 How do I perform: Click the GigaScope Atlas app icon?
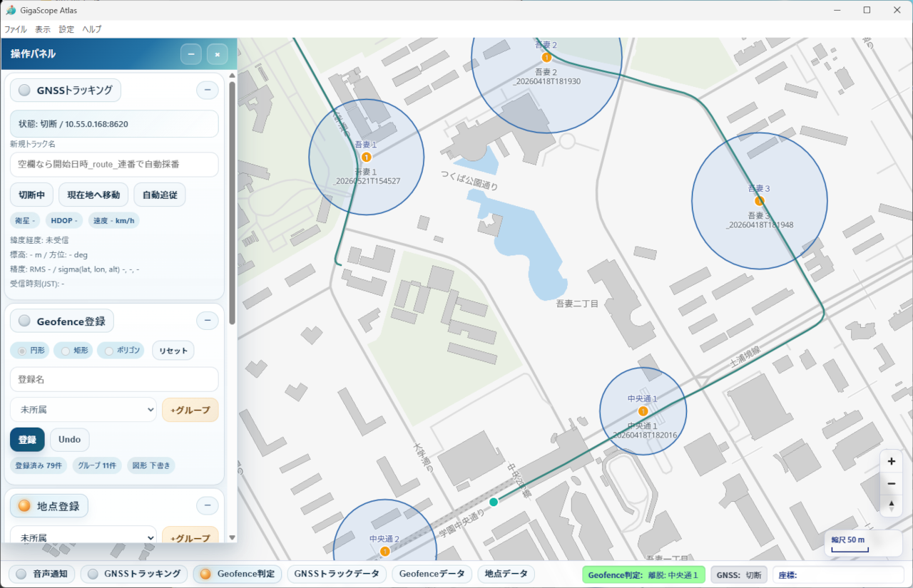click(x=11, y=10)
